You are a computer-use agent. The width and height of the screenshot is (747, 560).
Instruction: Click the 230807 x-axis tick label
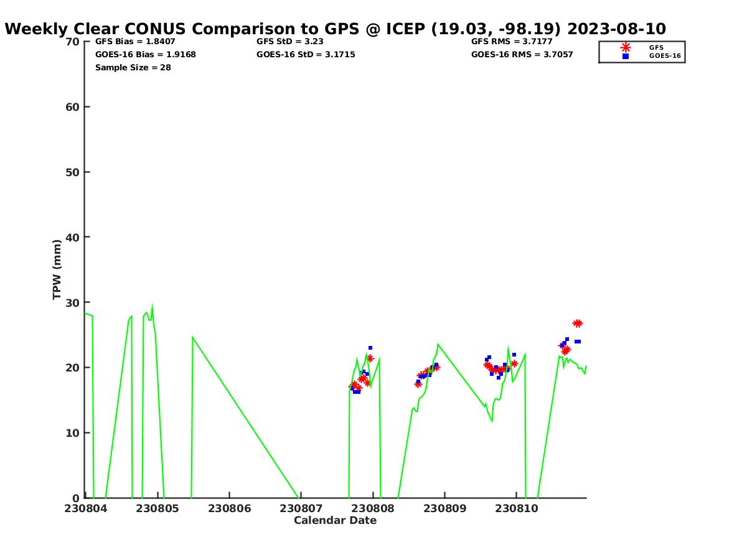coord(301,508)
